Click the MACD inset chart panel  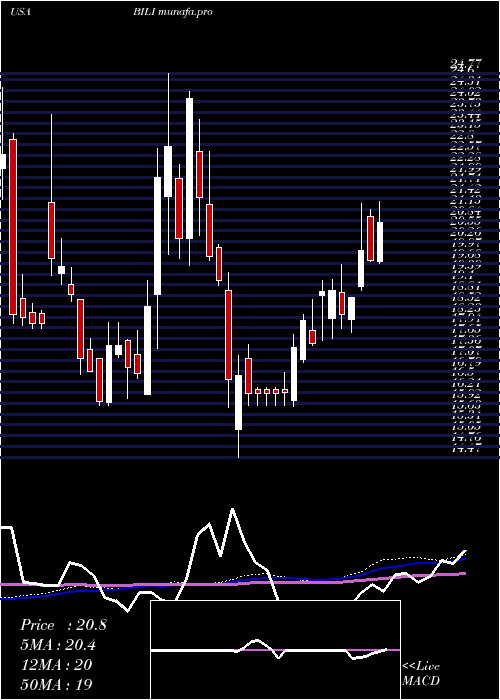pyautogui.click(x=275, y=650)
